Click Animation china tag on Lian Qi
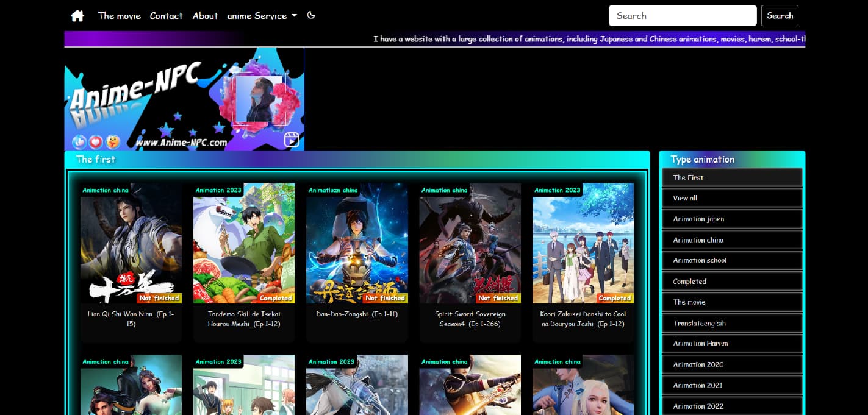 (106, 190)
